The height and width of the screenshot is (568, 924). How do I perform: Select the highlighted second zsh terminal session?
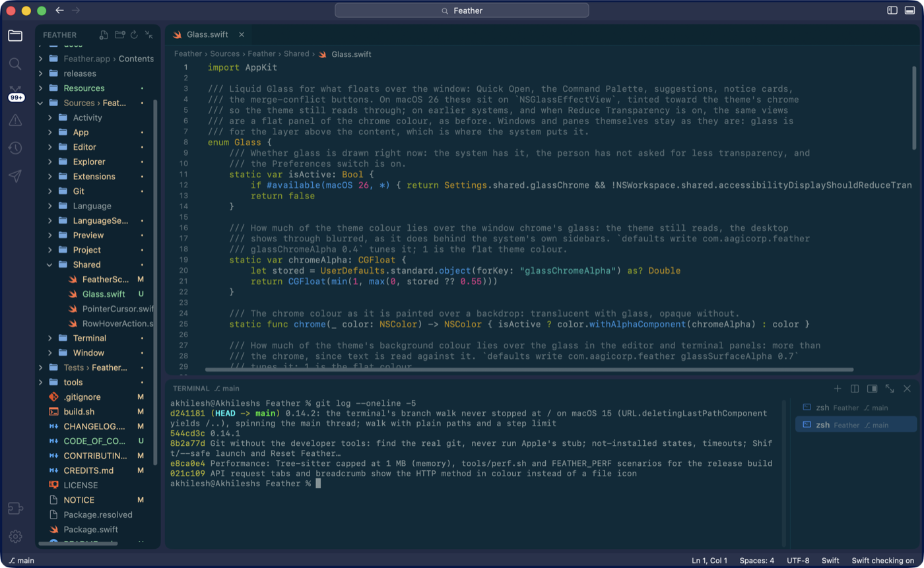[856, 425]
